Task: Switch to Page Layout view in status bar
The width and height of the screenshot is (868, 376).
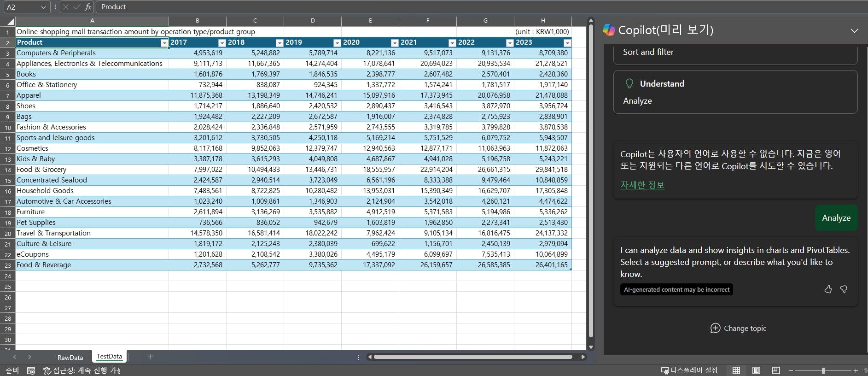Action: pos(756,370)
